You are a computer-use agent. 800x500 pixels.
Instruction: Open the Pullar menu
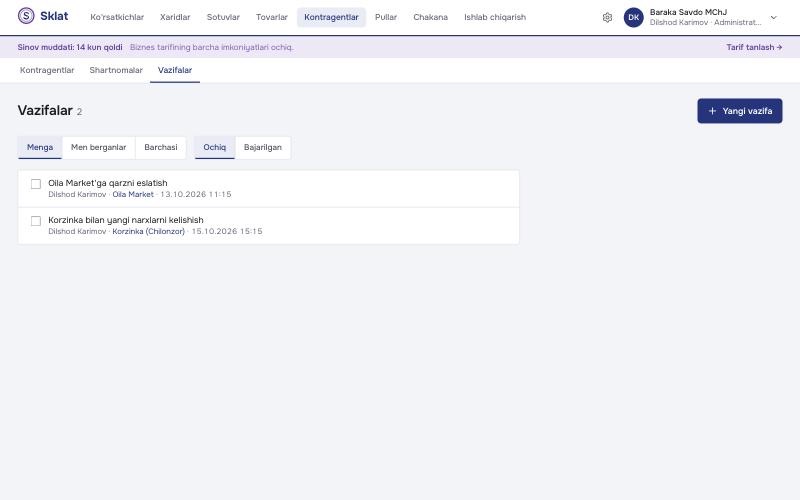click(x=386, y=17)
